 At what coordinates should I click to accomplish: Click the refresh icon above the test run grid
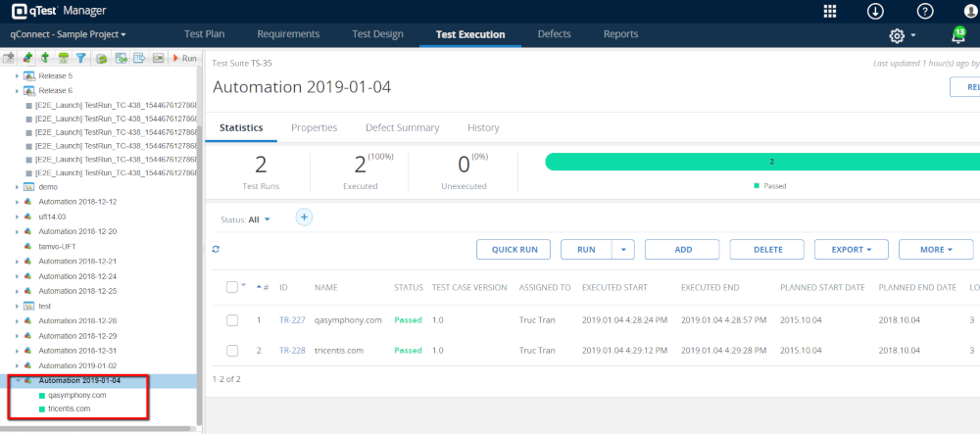coord(216,250)
